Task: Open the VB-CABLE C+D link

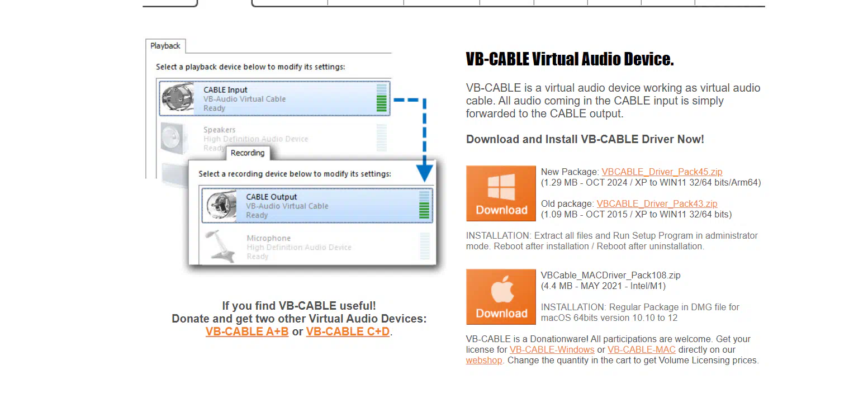Action: click(x=348, y=331)
